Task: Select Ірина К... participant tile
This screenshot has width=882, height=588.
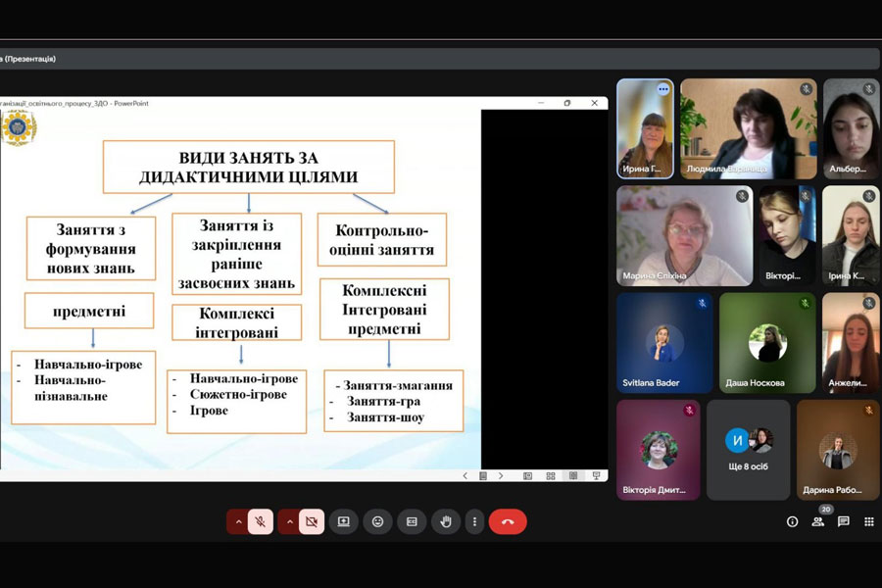Action: (x=852, y=236)
